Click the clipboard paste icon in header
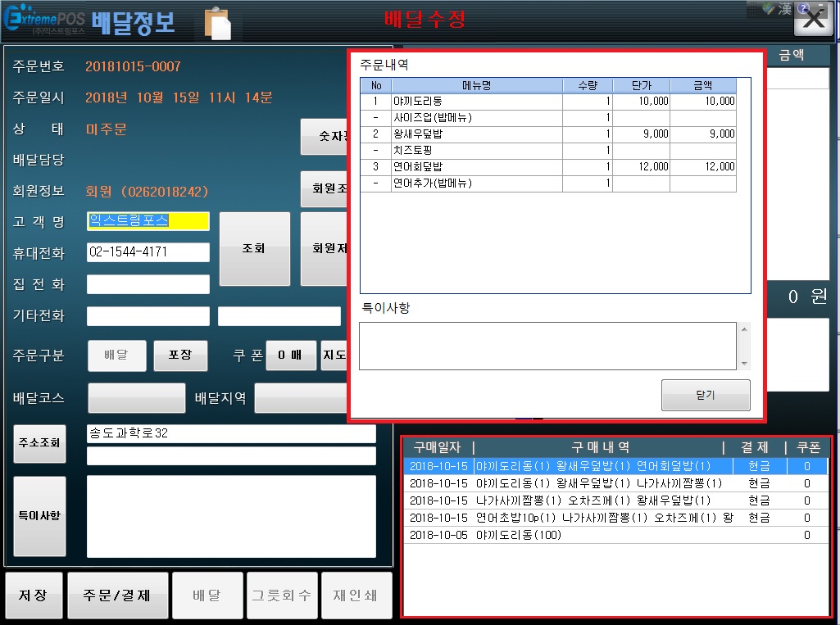The image size is (840, 625). 217,22
